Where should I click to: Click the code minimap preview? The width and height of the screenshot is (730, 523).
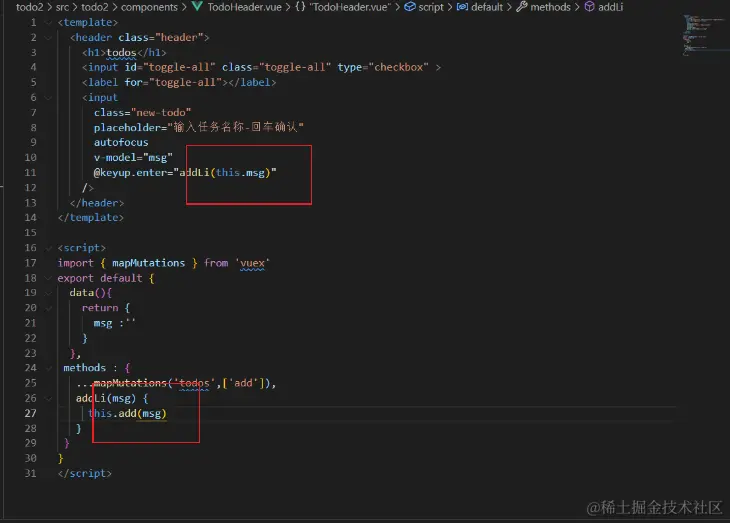(x=704, y=35)
